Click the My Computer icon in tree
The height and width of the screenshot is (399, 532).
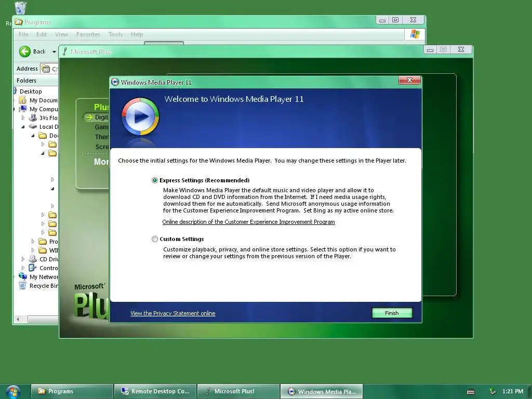click(x=23, y=109)
